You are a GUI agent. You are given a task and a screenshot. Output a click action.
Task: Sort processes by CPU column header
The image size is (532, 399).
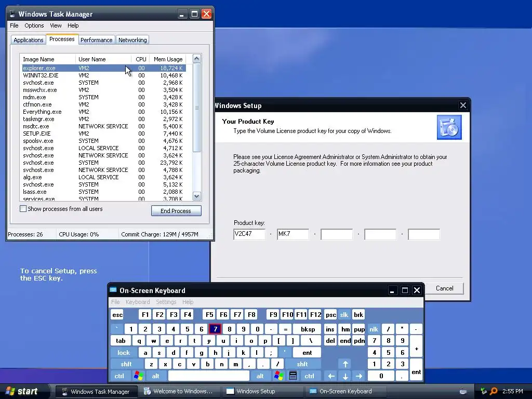(140, 59)
